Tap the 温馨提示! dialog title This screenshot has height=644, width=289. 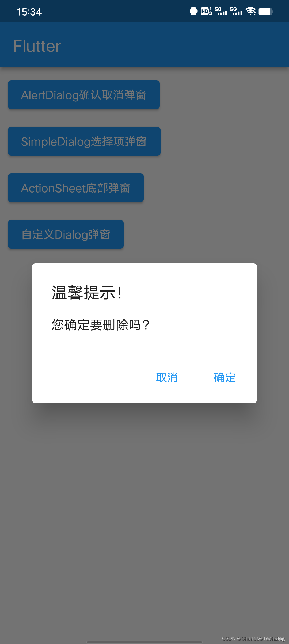click(x=87, y=293)
